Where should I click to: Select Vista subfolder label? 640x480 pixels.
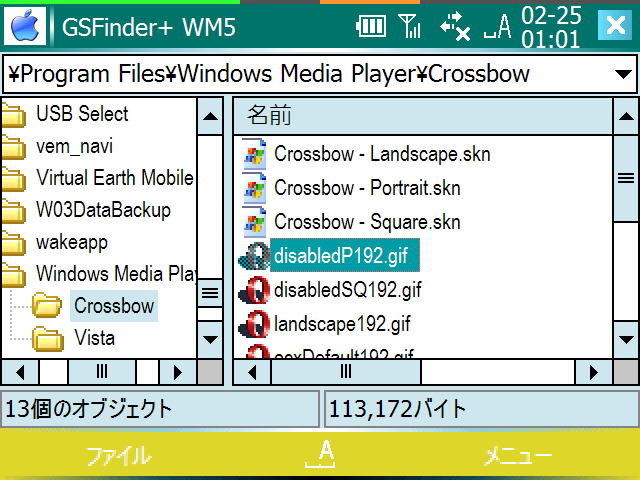tap(94, 338)
